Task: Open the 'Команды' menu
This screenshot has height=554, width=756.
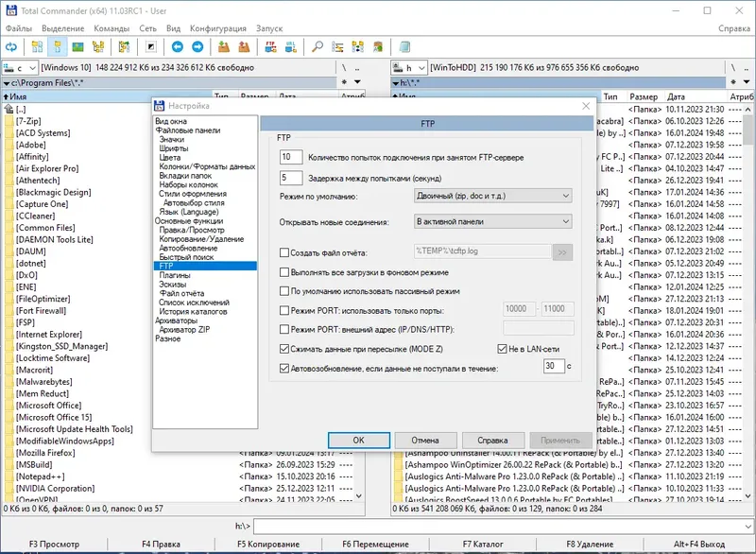Action: pos(112,28)
